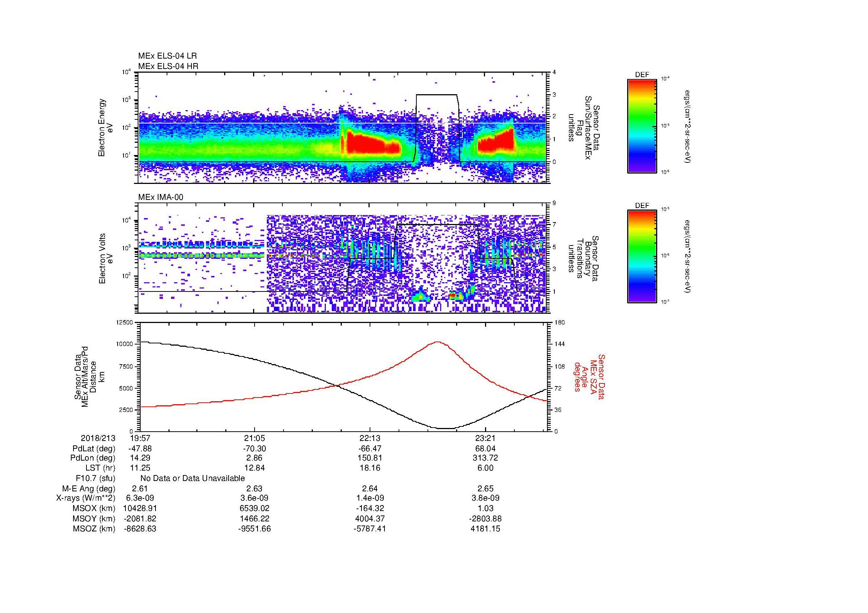The image size is (868, 613).
Task: Click the 'PdLat (deg)' row label
Action: [x=94, y=449]
